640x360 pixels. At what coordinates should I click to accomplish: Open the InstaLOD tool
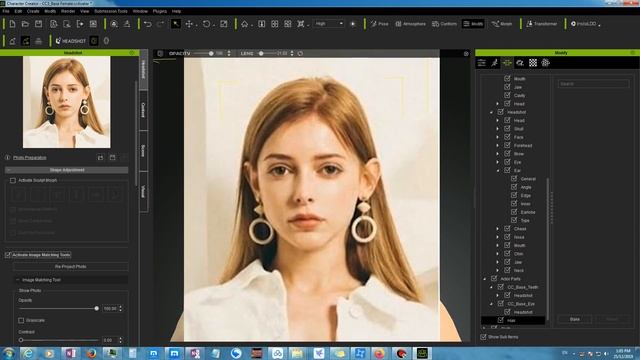click(585, 24)
